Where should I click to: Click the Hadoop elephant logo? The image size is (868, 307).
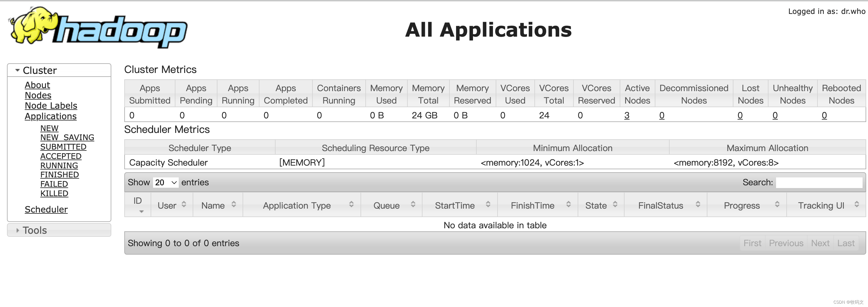tap(98, 28)
